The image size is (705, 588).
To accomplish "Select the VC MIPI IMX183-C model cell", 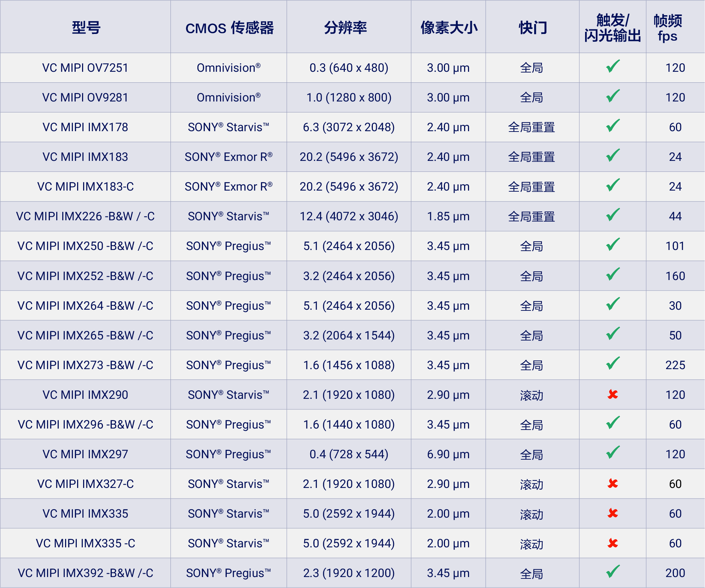I will tap(85, 186).
